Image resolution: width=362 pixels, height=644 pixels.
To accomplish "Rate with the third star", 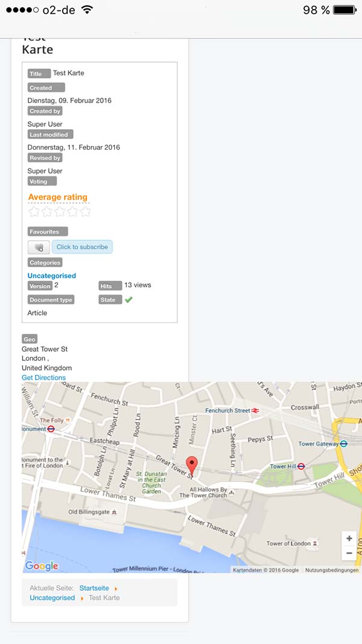I will (60, 211).
